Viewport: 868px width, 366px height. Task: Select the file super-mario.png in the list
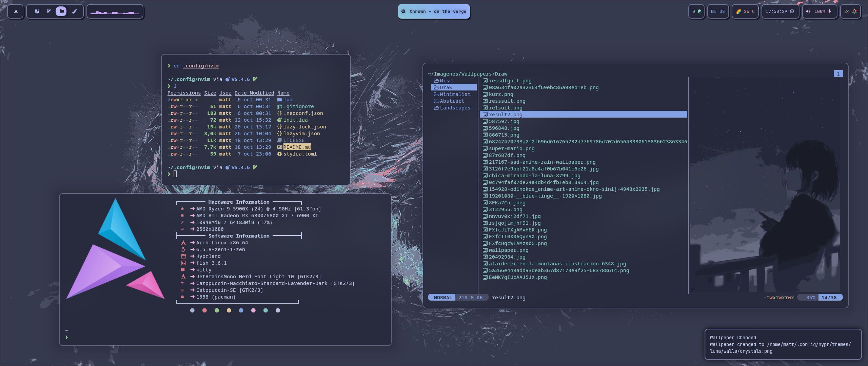[x=511, y=148]
